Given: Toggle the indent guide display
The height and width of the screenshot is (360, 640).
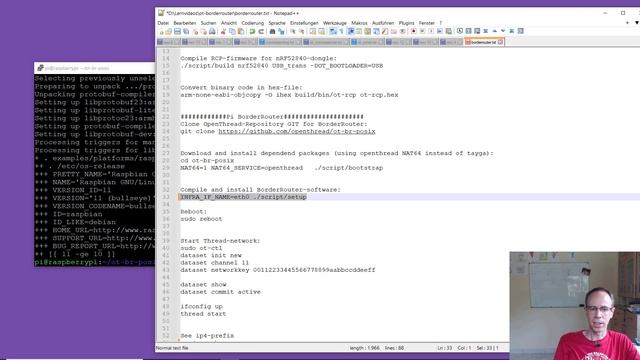Looking at the screenshot, I should pyautogui.click(x=350, y=31).
